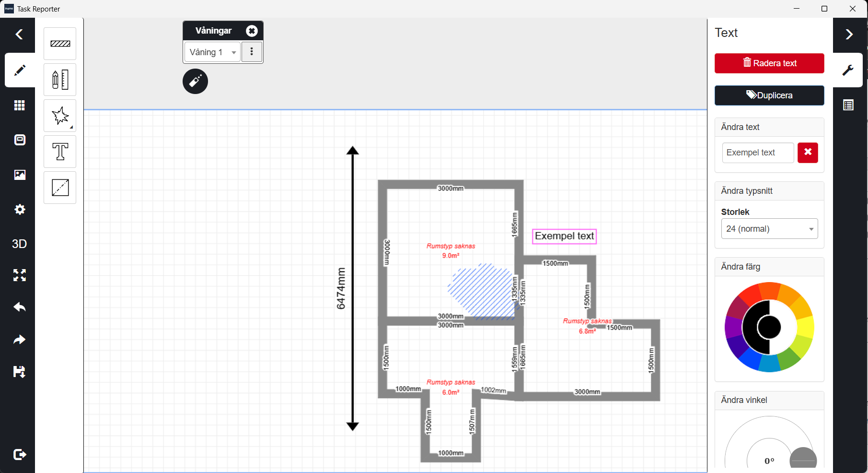Screen dimensions: 868x473
Task: Select the starburst shape tool
Action: (x=60, y=116)
